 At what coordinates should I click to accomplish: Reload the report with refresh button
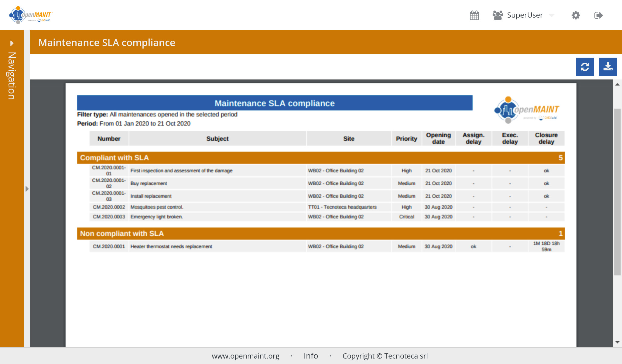pyautogui.click(x=585, y=67)
